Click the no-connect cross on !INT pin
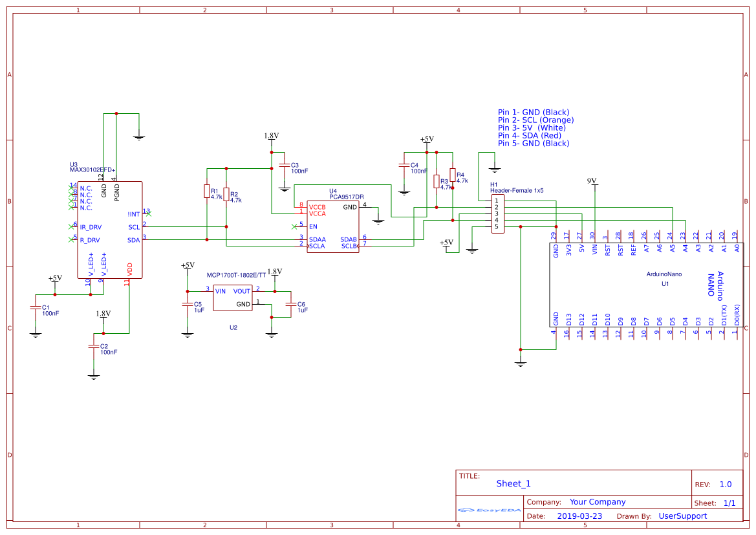The width and height of the screenshot is (756, 535). click(x=149, y=213)
